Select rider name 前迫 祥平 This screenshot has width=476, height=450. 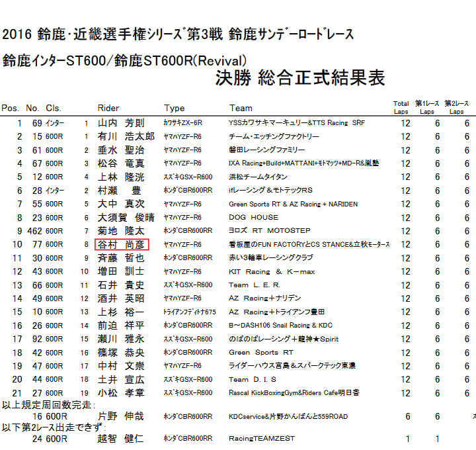point(121,326)
